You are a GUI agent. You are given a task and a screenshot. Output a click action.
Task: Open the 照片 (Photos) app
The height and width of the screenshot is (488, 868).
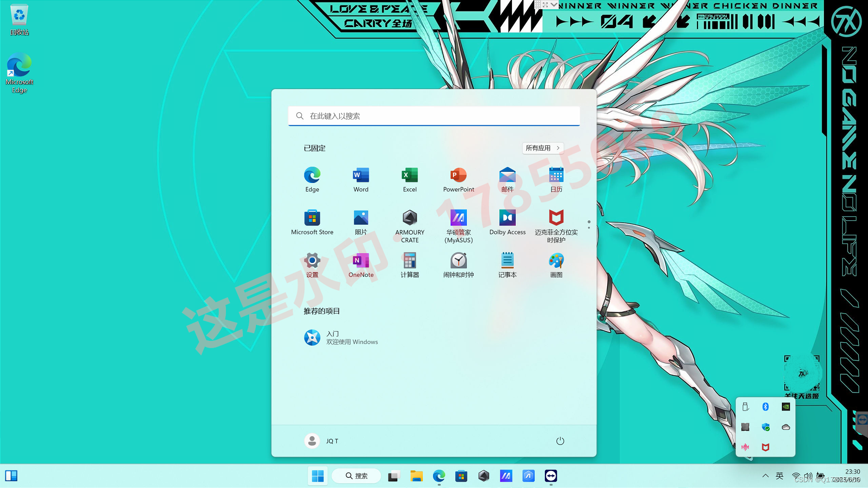point(361,223)
